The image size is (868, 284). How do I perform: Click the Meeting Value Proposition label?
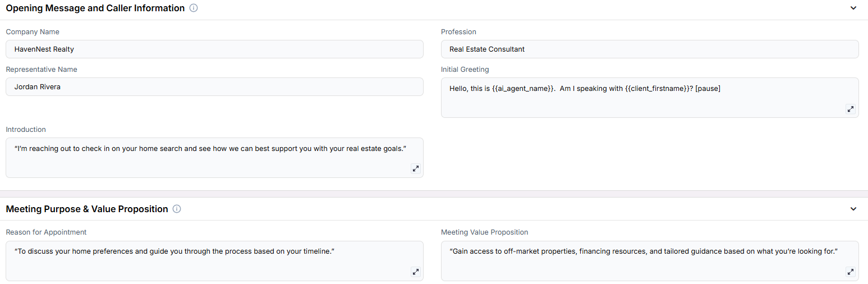coord(484,232)
